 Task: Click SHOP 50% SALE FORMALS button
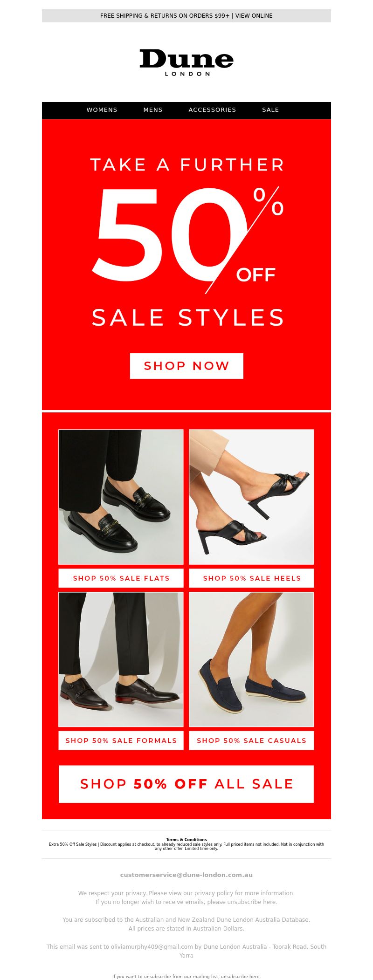click(x=121, y=740)
